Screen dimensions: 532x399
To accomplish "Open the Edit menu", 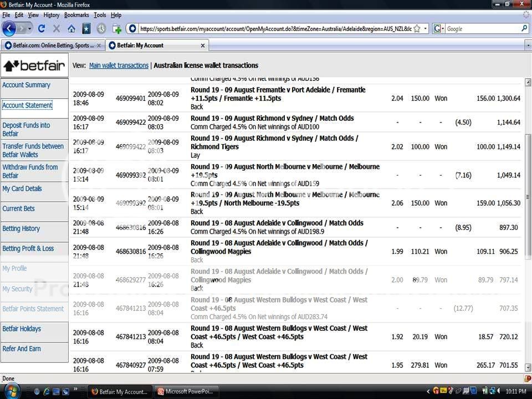I will point(19,15).
